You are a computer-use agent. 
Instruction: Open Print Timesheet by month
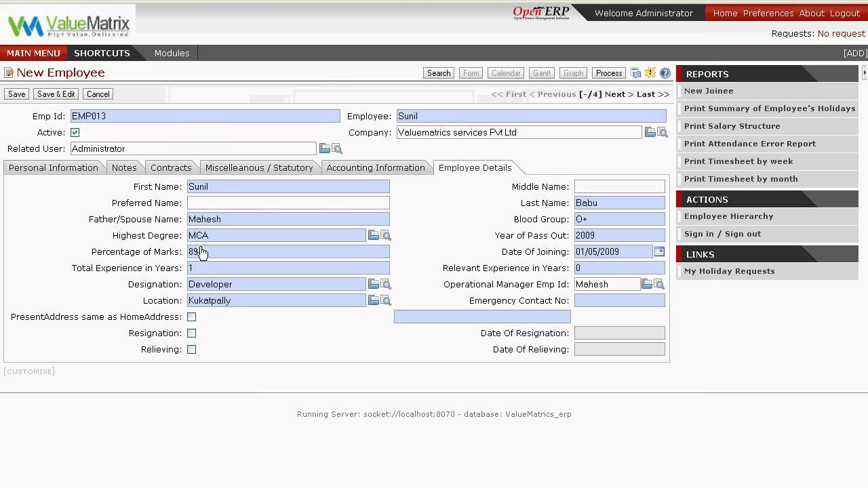pyautogui.click(x=741, y=179)
